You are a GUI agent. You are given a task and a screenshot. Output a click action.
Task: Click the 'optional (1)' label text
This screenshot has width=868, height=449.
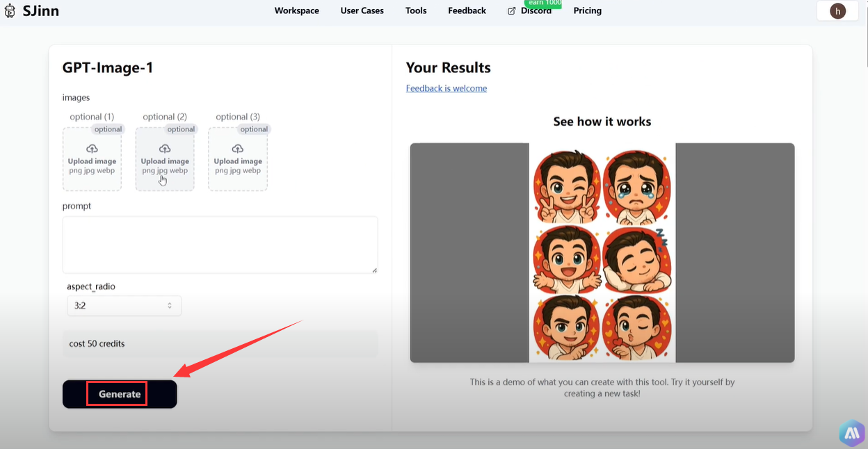click(92, 117)
